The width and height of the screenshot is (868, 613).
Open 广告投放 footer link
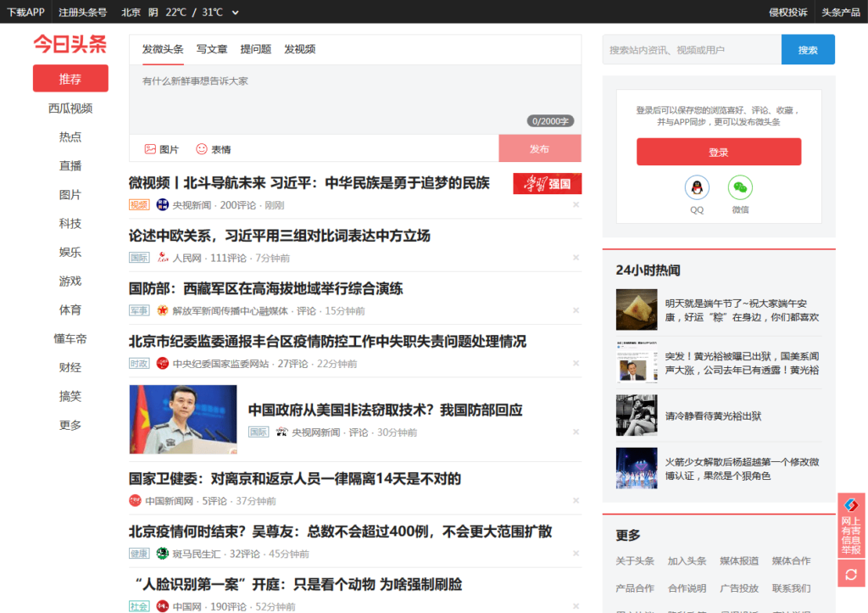[x=739, y=588]
